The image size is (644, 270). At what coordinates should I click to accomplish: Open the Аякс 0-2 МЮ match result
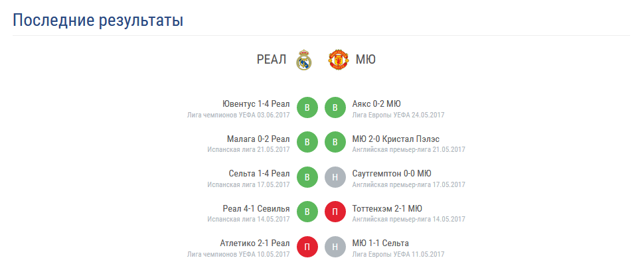click(376, 103)
